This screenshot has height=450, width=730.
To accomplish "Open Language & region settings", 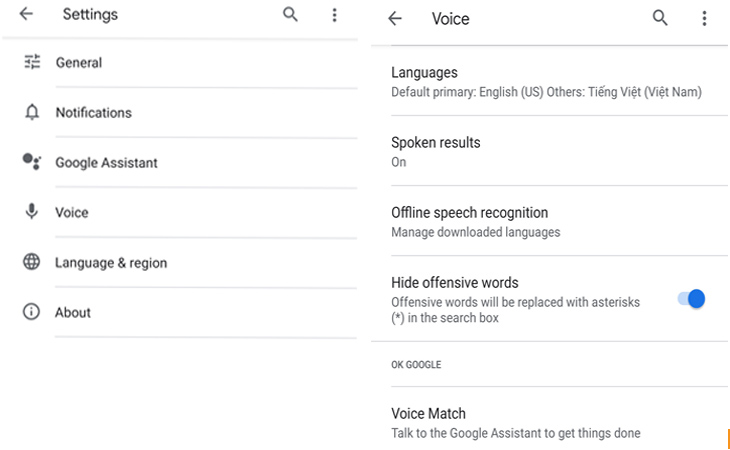I will [179, 263].
